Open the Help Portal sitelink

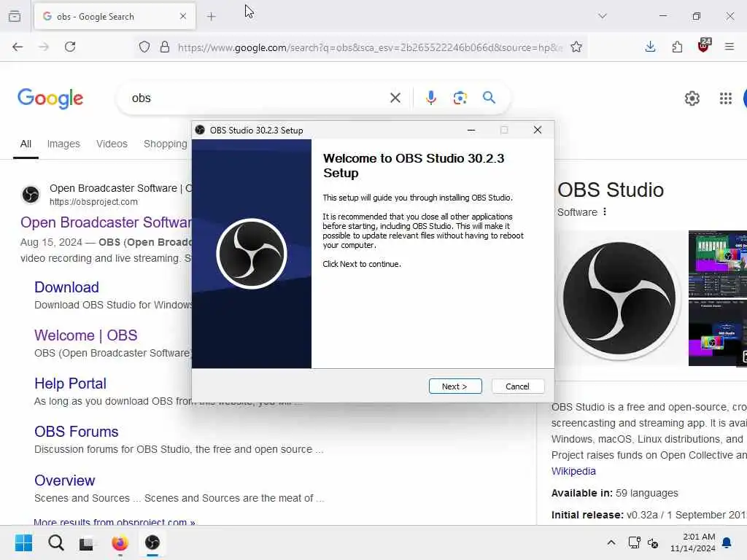(x=71, y=384)
